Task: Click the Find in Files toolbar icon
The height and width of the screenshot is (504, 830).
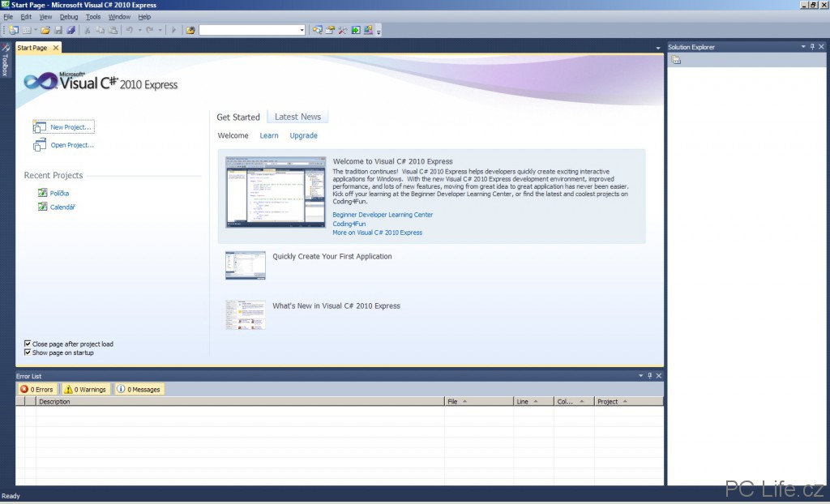Action: [x=190, y=30]
